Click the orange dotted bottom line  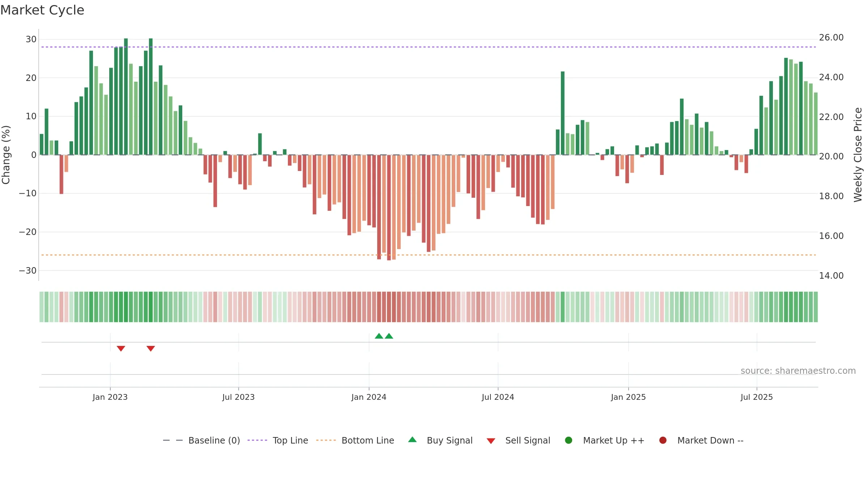click(429, 255)
